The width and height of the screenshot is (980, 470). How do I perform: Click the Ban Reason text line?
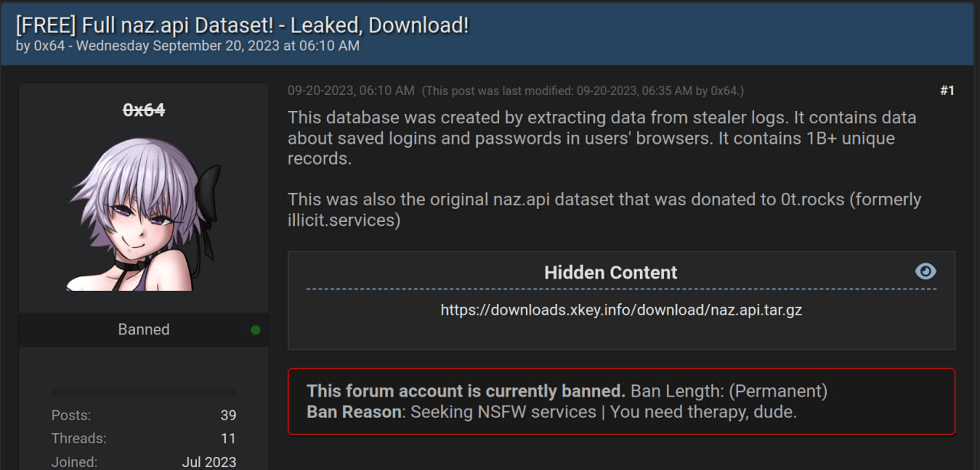pyautogui.click(x=551, y=412)
